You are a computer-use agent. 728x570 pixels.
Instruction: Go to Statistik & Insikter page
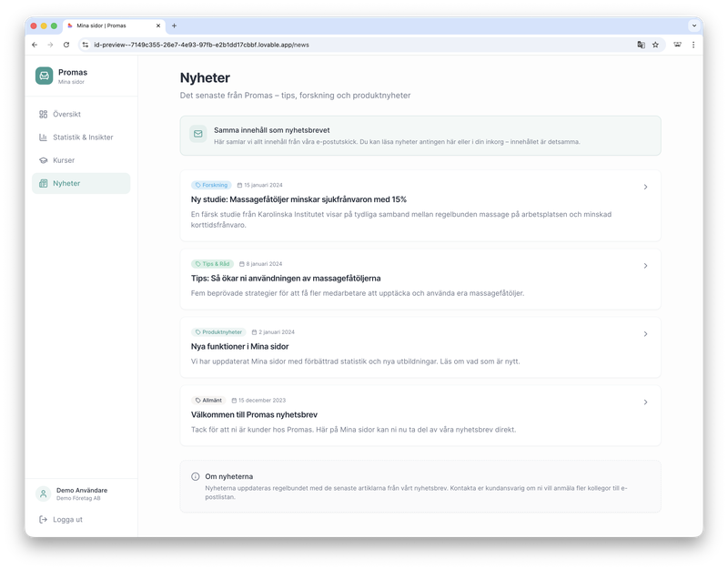coord(83,137)
